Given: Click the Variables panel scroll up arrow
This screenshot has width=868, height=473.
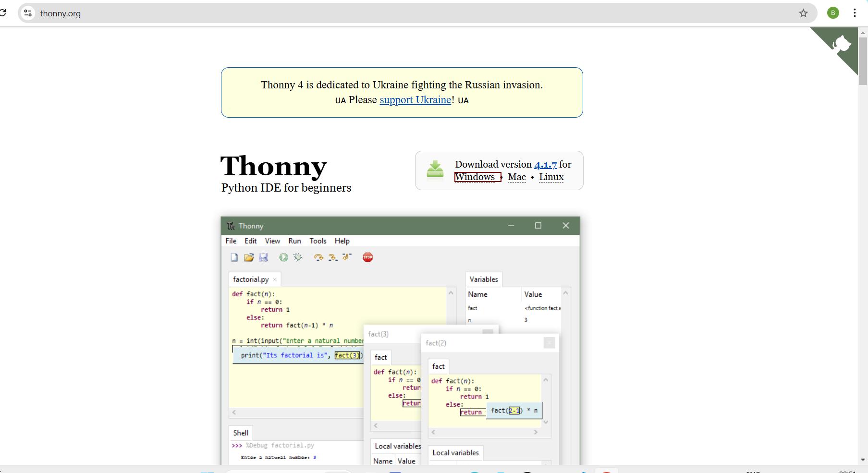Looking at the screenshot, I should [x=565, y=293].
